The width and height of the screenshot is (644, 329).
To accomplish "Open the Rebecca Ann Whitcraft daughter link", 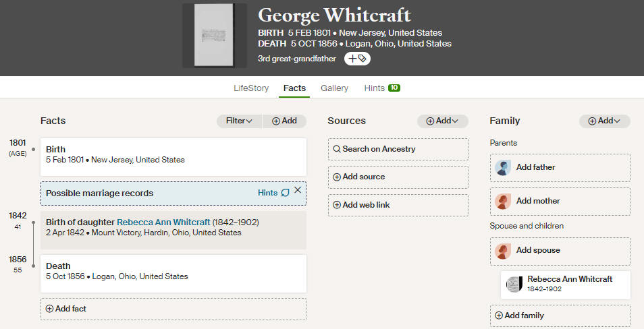I will (x=163, y=222).
